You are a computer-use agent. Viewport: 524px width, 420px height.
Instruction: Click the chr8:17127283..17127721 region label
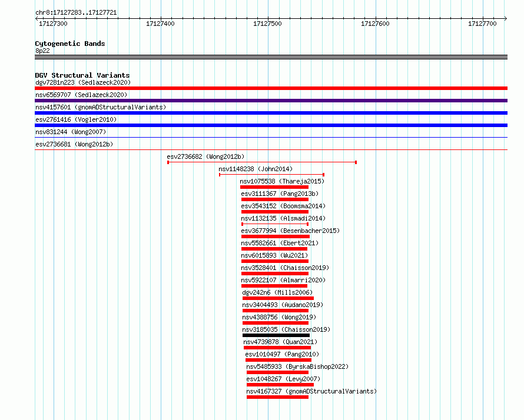[x=76, y=13]
